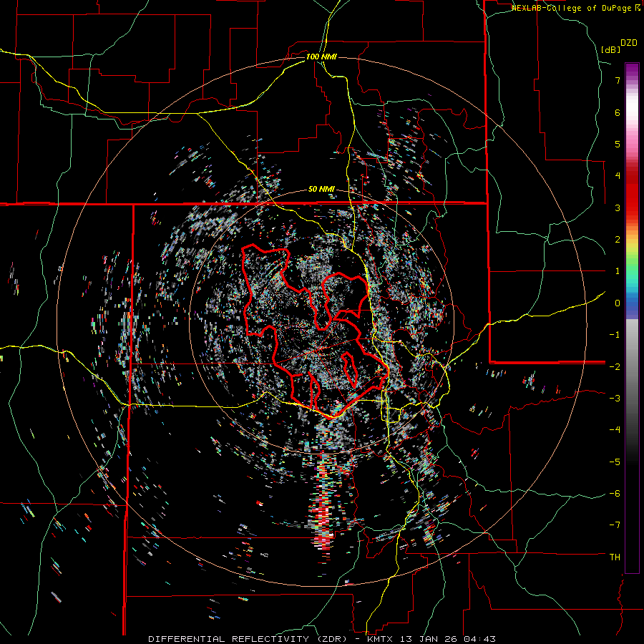This screenshot has width=644, height=644.
Task: Click the DIFFERENTIAL REFLECTIVITY (ZDR) title text
Action: (248, 639)
